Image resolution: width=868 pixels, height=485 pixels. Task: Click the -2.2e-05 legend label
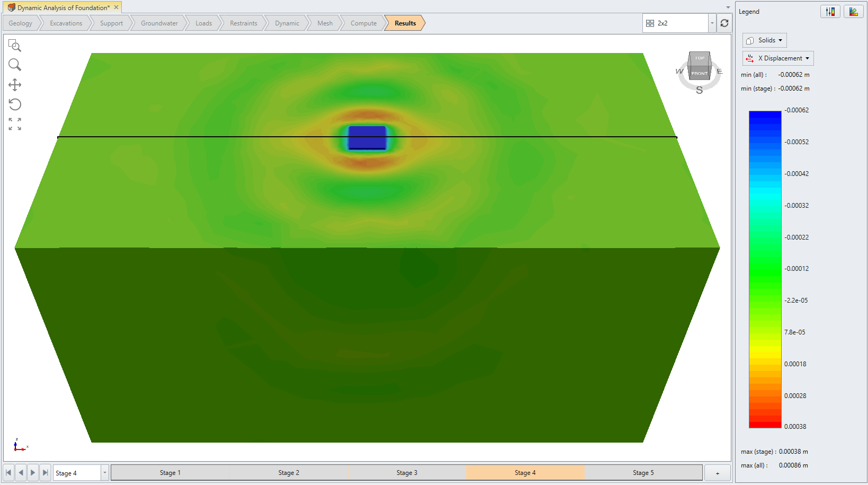coord(796,301)
